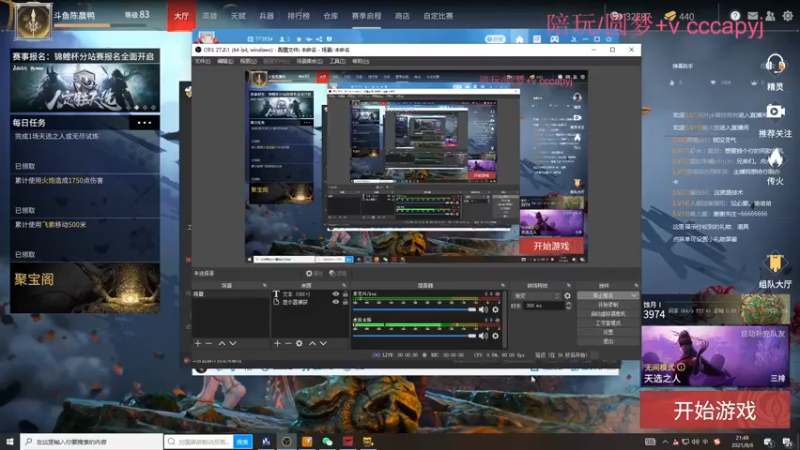Viewport: 800px width, 450px height.
Task: Open 推荐关注 video camera icon
Action: [775, 111]
